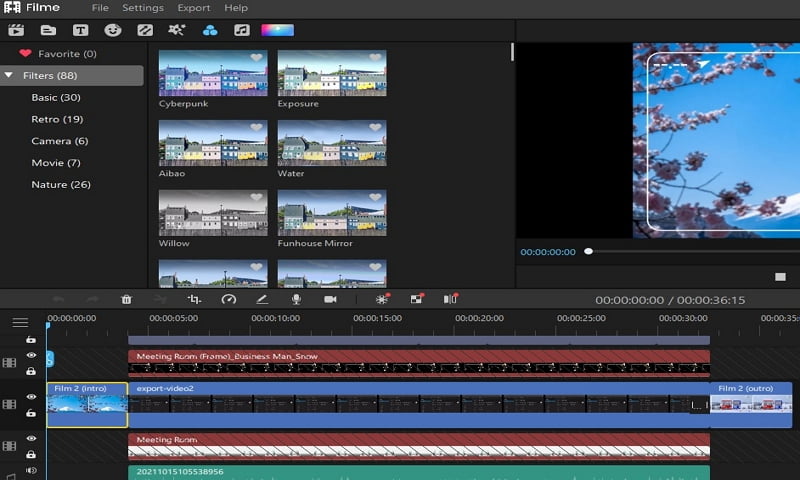This screenshot has width=800, height=480.
Task: Open the Export menu
Action: click(x=194, y=8)
